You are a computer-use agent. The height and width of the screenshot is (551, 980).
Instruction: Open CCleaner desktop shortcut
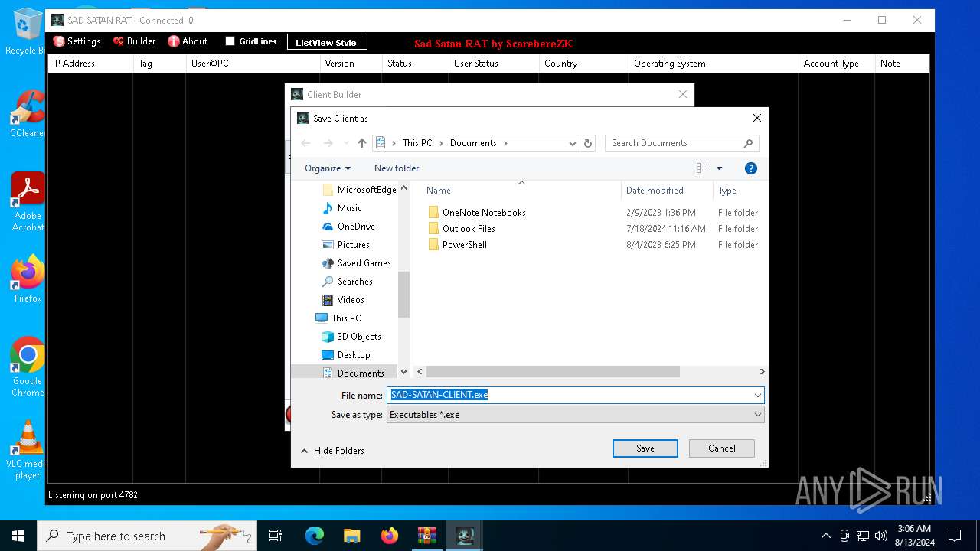(28, 113)
